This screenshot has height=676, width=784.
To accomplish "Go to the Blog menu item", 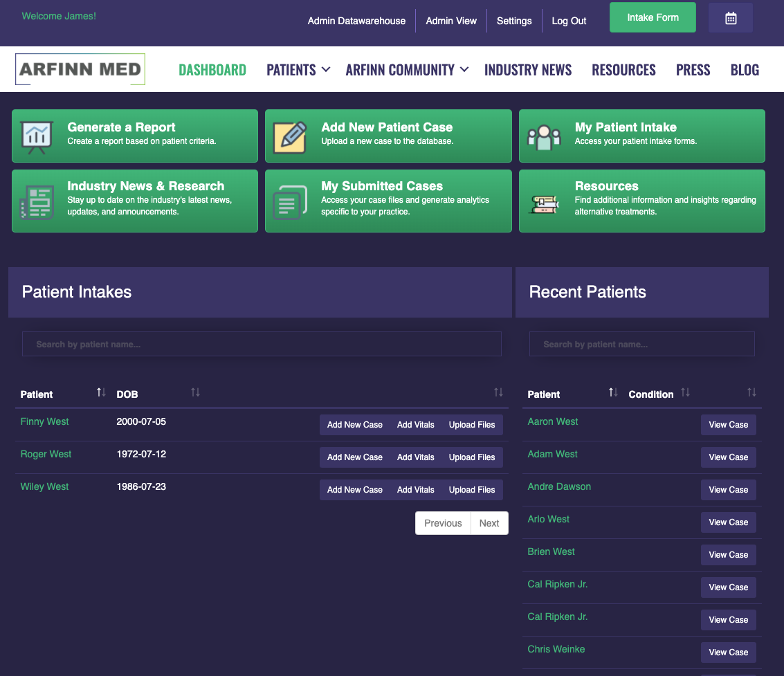I will 745,70.
